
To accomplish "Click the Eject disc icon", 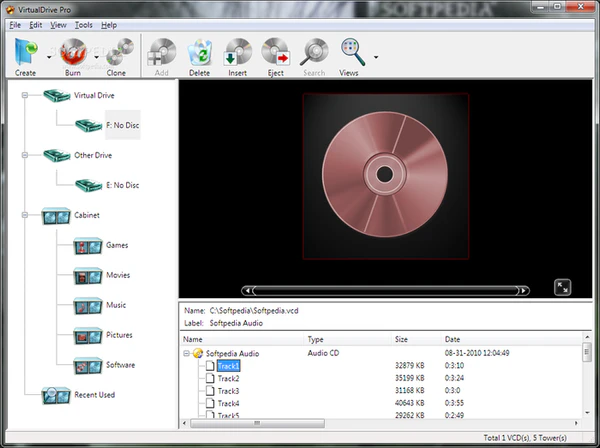I will point(275,51).
